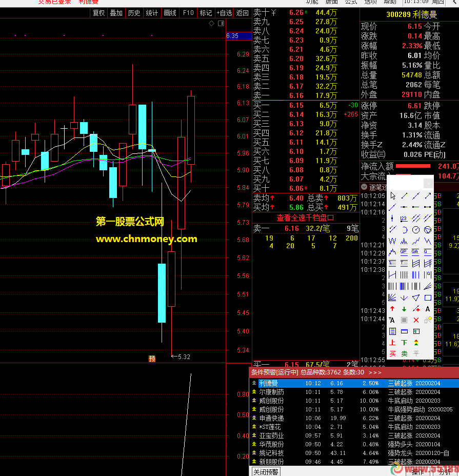459x476 pixels.
Task: Toggle the side panel icon above chart
Action: click(x=221, y=24)
